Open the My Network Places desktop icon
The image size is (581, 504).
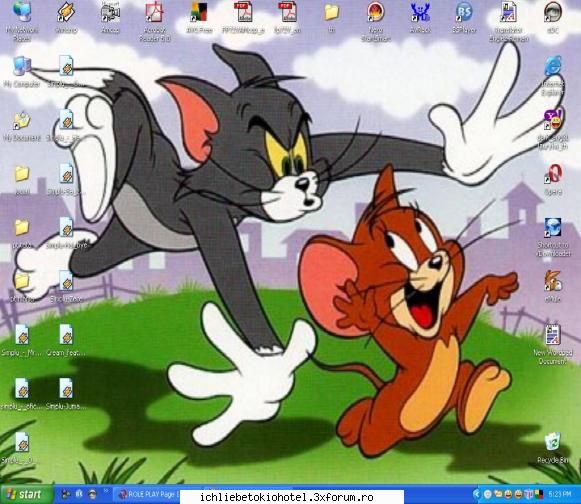pos(22,11)
